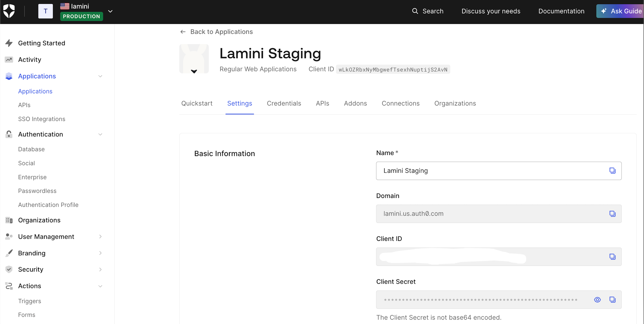Select the Client ID code in header

[393, 70]
